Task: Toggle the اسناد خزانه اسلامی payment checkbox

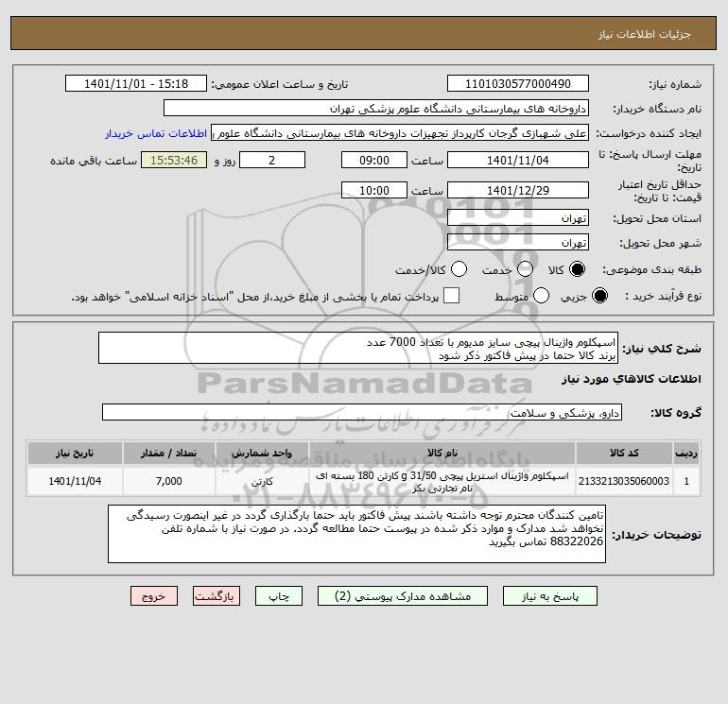Action: point(451,296)
